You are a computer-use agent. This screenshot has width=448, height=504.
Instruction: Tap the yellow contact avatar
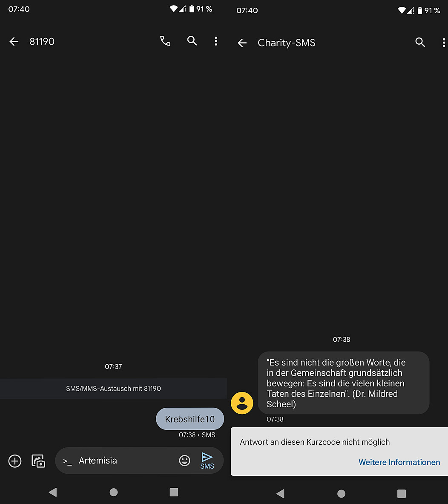[242, 403]
